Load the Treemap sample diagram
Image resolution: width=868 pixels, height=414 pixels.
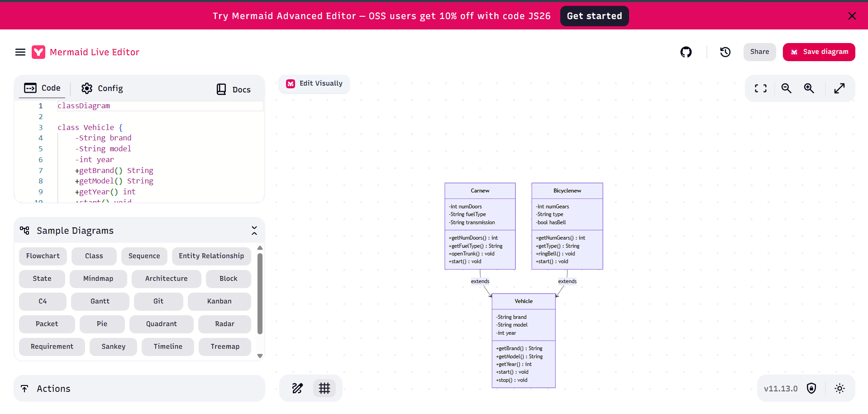click(225, 347)
